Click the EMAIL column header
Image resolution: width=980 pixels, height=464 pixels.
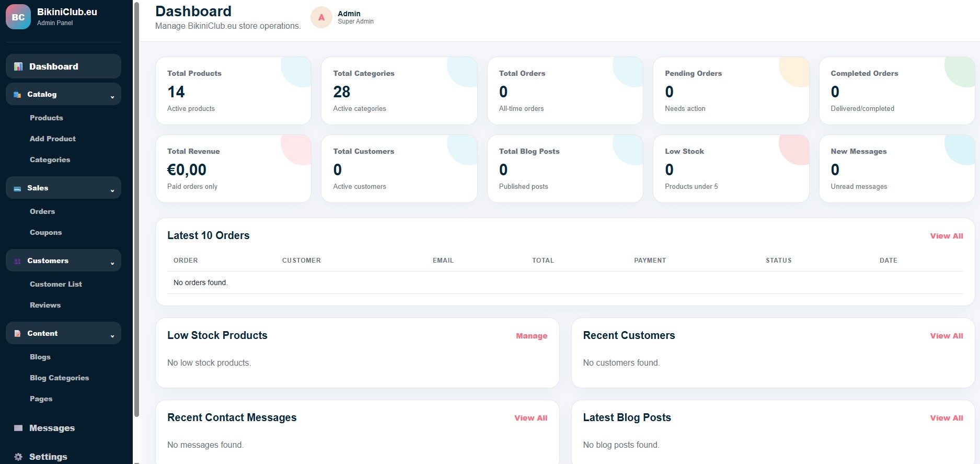coord(443,261)
